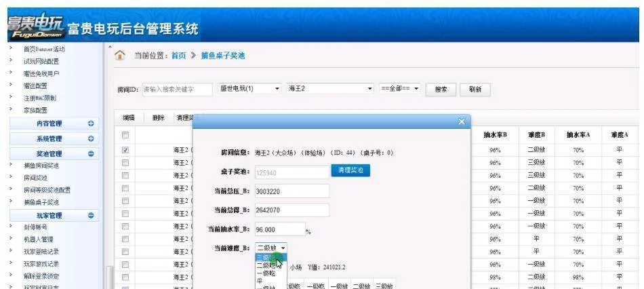Image resolution: width=644 pixels, height=289 pixels.
Task: Expand the 内容管理 section plus icon
Action: click(x=92, y=123)
